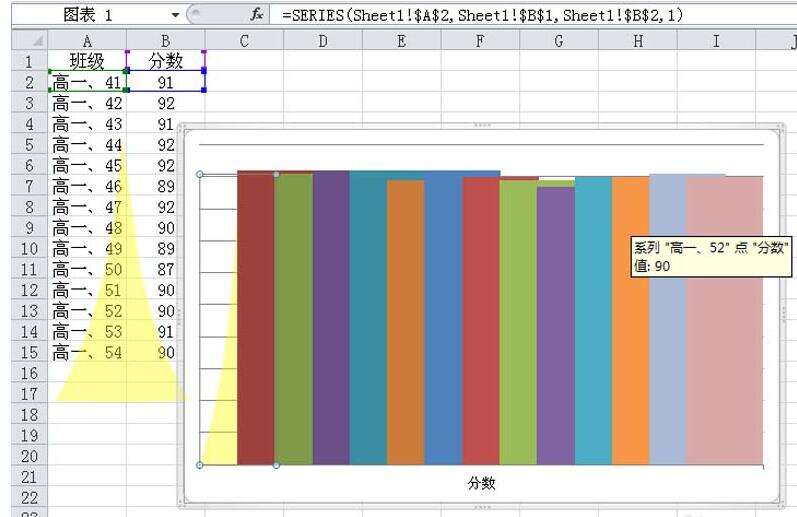This screenshot has width=797, height=517.
Task: Click cell containing 高一、51
Action: pyautogui.click(x=87, y=290)
